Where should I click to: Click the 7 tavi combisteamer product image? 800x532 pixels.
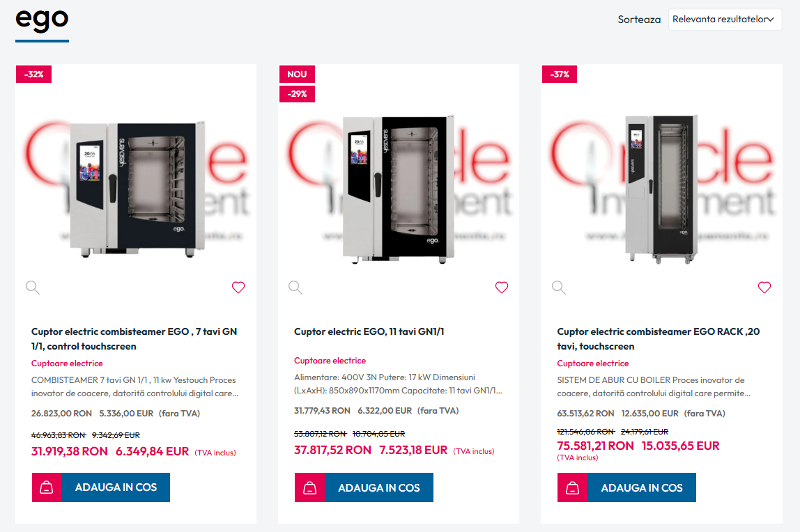click(136, 189)
